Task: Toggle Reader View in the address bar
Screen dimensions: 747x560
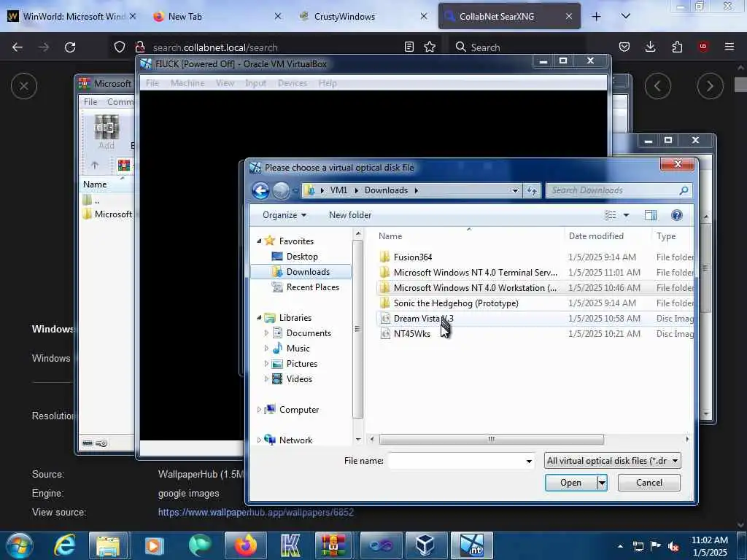Action: 409,47
